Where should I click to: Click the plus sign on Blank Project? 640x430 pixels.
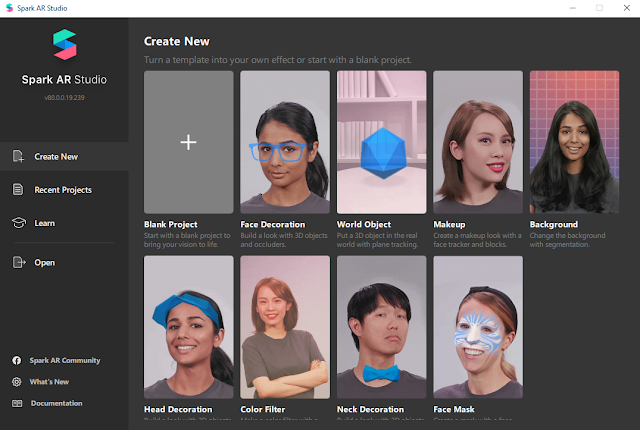(189, 142)
